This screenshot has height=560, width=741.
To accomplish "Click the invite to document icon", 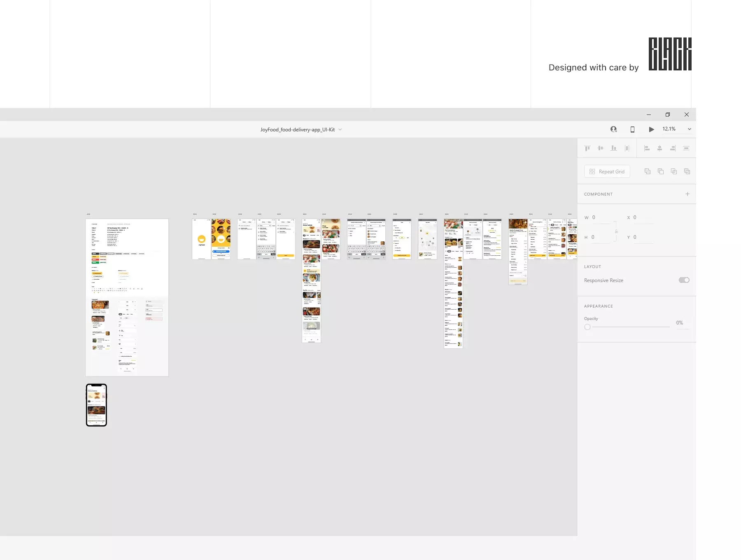I will tap(613, 129).
